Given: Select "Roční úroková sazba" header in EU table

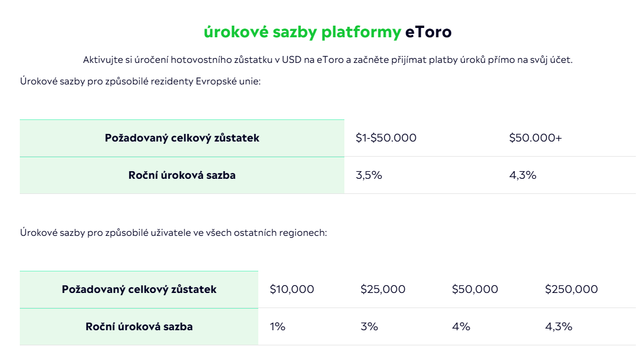Looking at the screenshot, I should tap(182, 175).
